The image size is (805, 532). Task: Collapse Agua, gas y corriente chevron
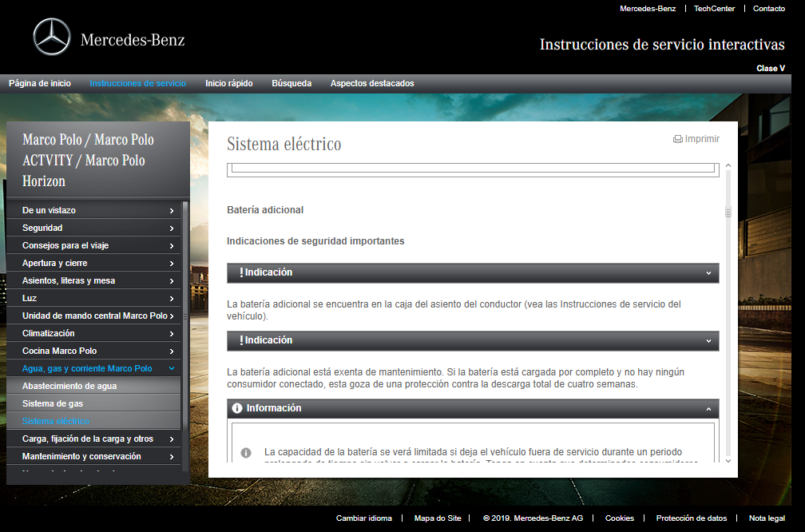pyautogui.click(x=172, y=368)
